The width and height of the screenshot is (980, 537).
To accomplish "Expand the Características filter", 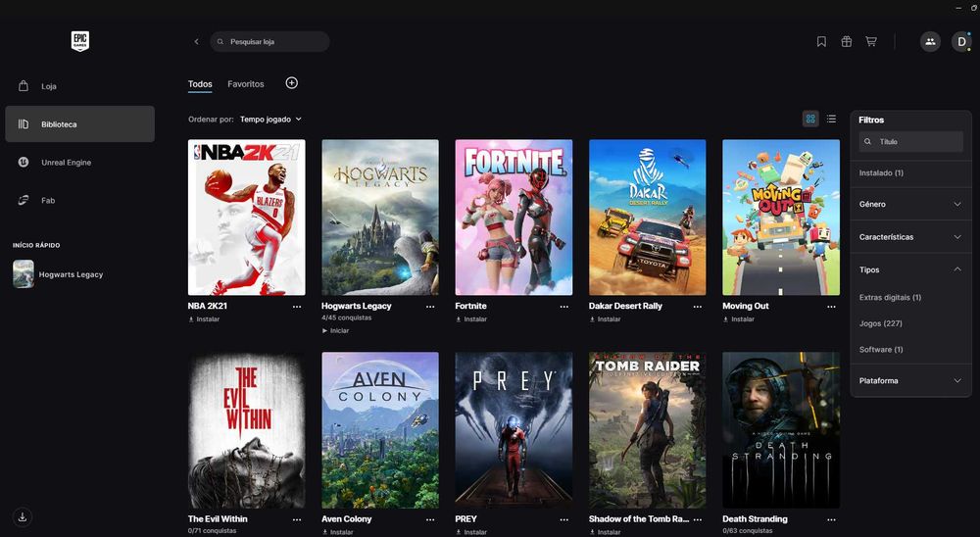I will click(x=910, y=237).
